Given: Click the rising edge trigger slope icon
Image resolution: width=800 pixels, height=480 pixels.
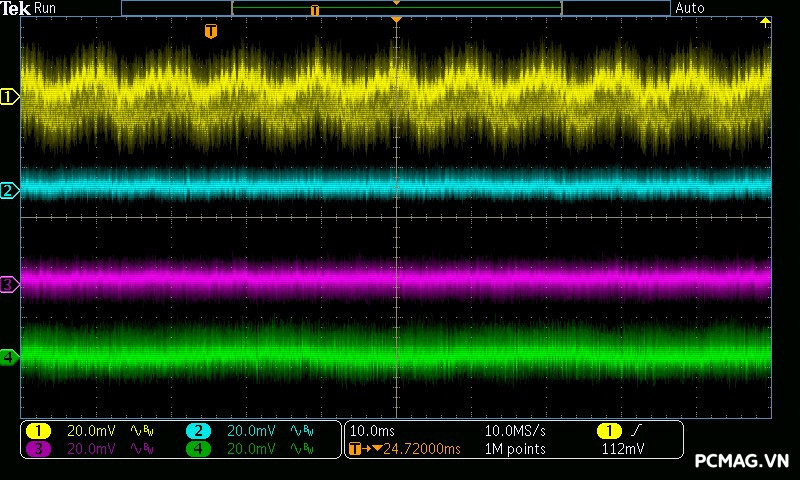Looking at the screenshot, I should (x=637, y=431).
